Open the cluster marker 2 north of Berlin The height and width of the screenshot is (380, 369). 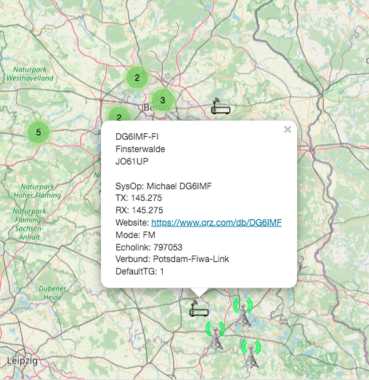[x=137, y=78]
